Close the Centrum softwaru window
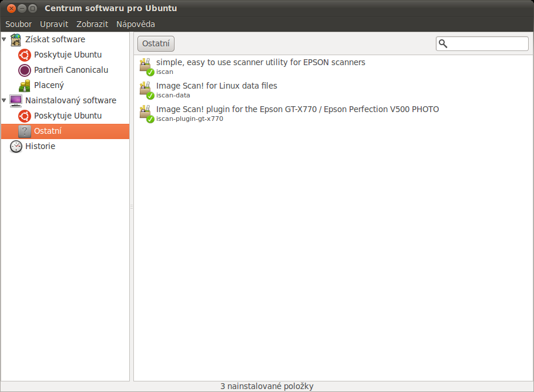 [x=11, y=8]
